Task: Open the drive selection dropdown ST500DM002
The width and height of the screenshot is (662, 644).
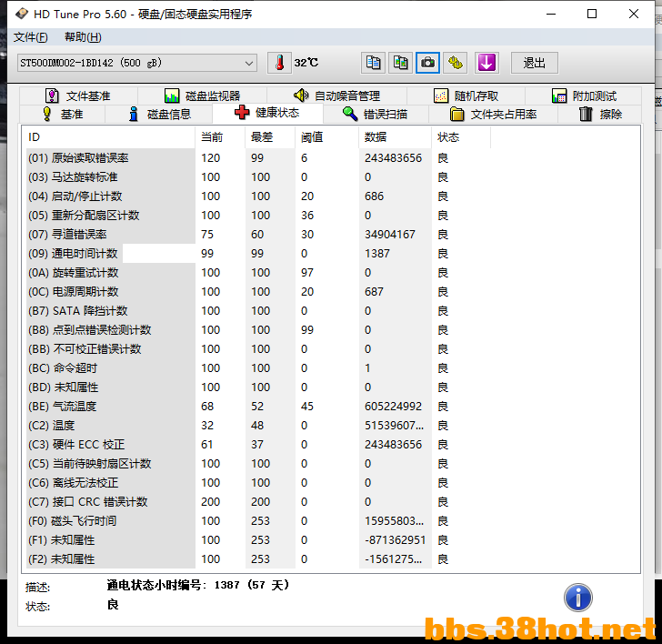Action: 136,63
